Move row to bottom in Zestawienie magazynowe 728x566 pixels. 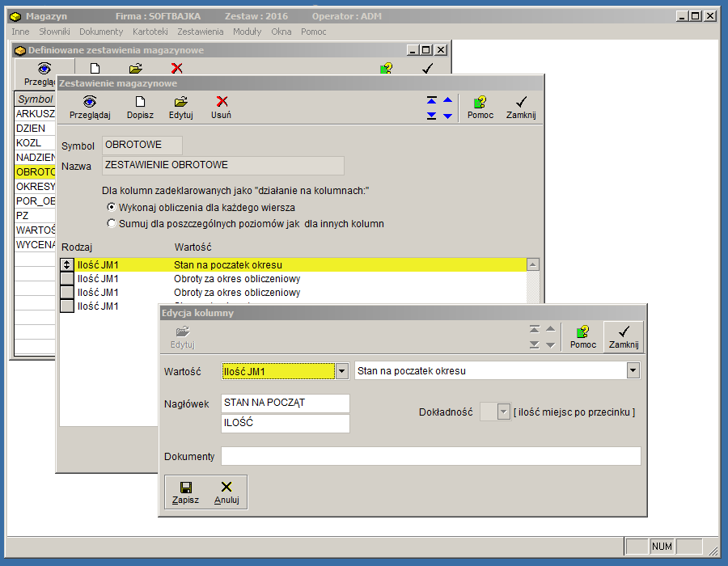click(x=431, y=116)
